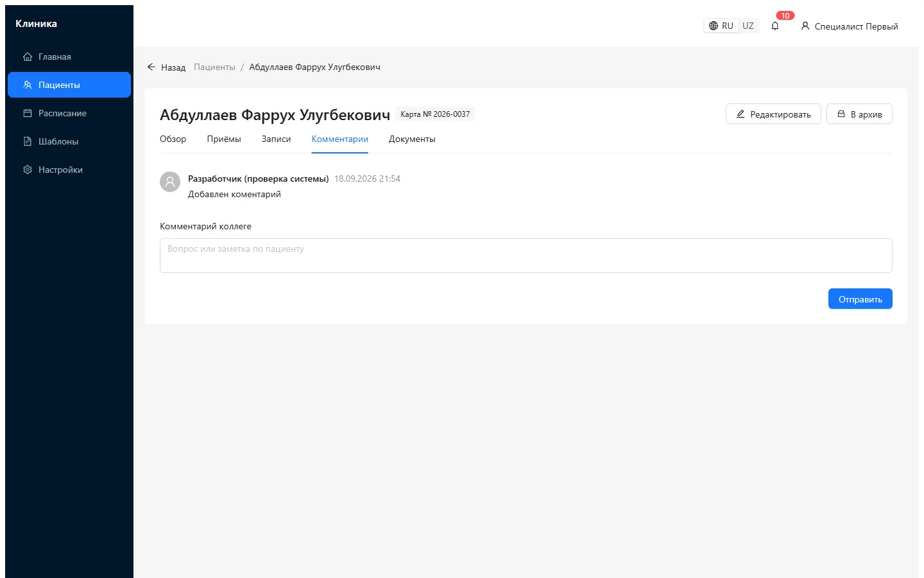Click the globe language icon
This screenshot has width=924, height=578.
714,26
